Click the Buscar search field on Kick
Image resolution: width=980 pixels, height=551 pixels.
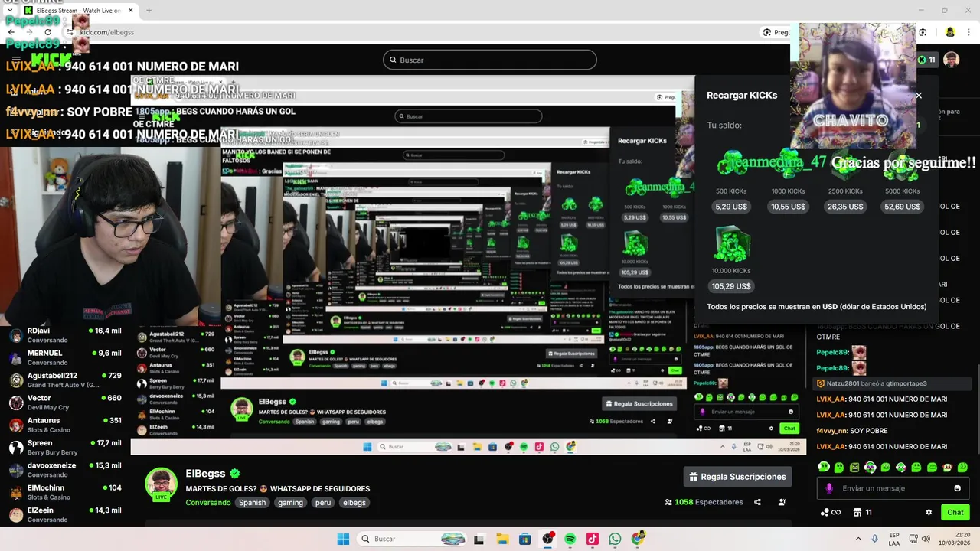[x=490, y=60]
